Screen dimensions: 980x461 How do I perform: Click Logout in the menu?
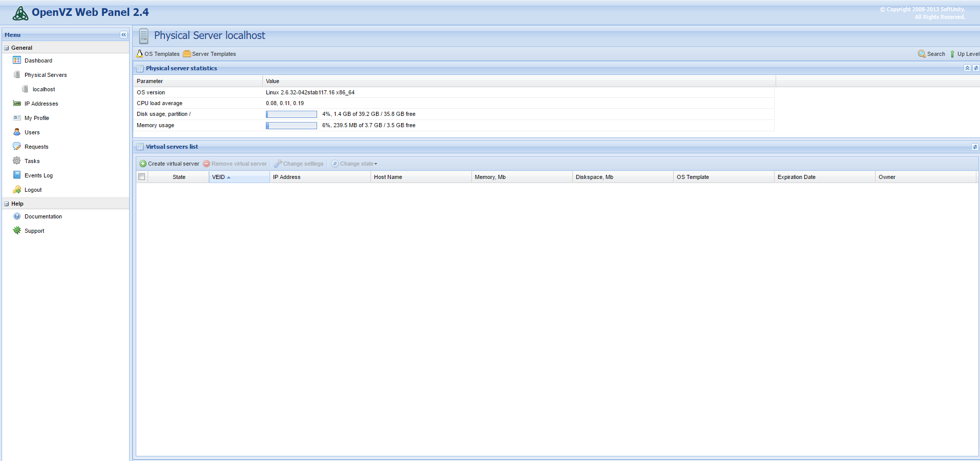coord(33,190)
